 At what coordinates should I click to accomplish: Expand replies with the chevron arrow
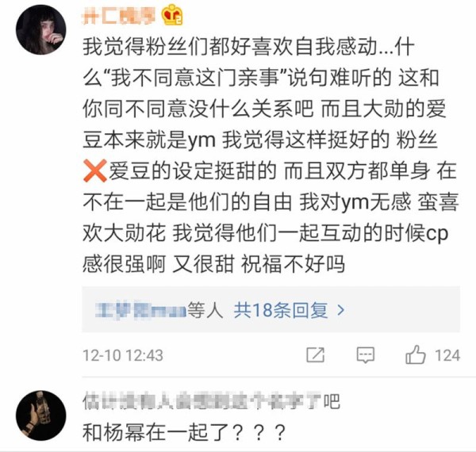coord(341,310)
